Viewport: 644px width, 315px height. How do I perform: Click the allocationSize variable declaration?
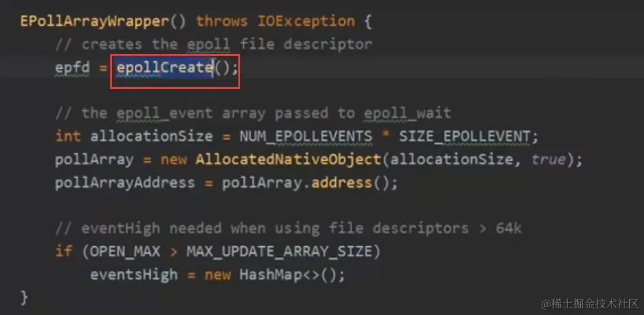[151, 136]
